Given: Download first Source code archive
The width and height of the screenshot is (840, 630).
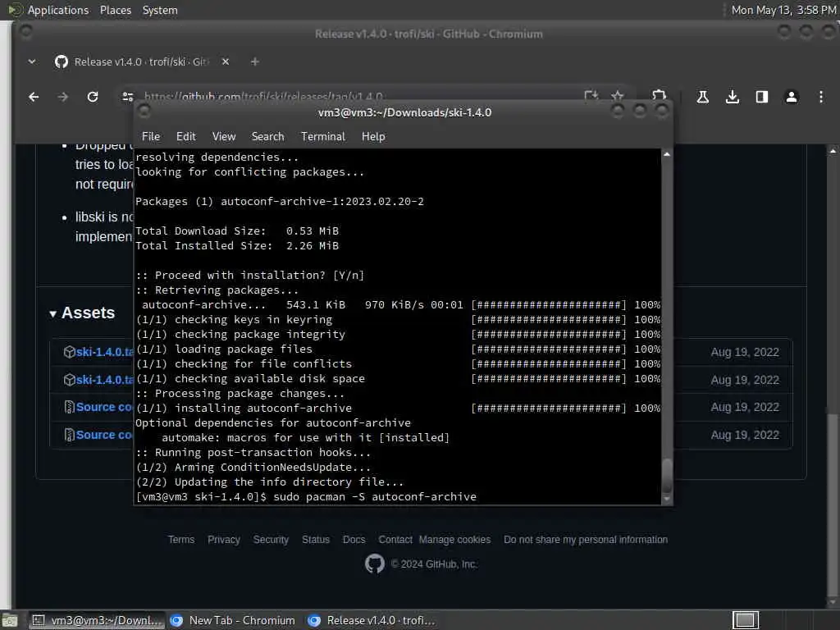Looking at the screenshot, I should 104,407.
